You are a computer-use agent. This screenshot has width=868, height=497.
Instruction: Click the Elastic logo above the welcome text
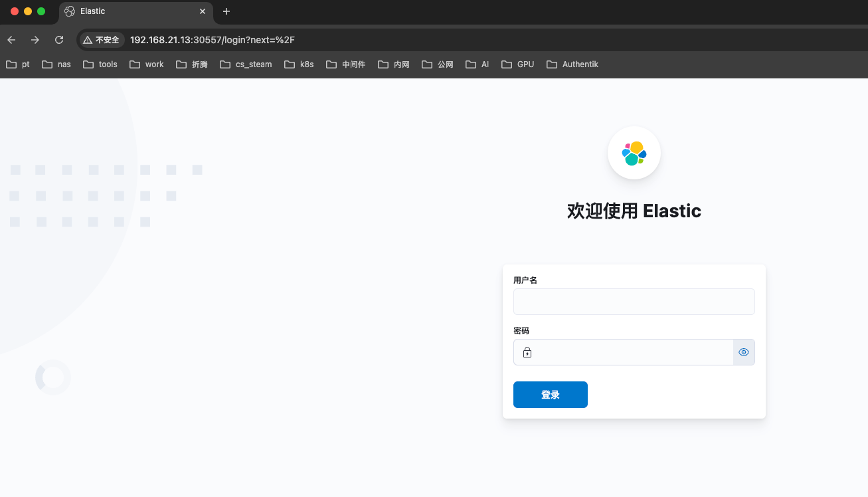click(x=634, y=152)
